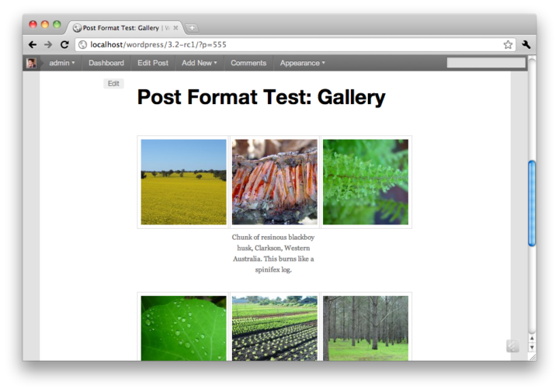
Task: Click the blue vertical scrollbar thumb
Action: 532,203
